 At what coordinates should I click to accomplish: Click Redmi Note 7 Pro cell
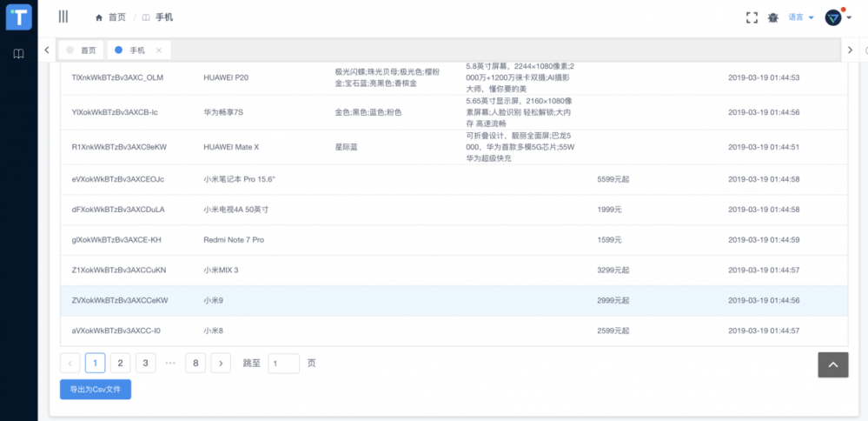(x=234, y=240)
